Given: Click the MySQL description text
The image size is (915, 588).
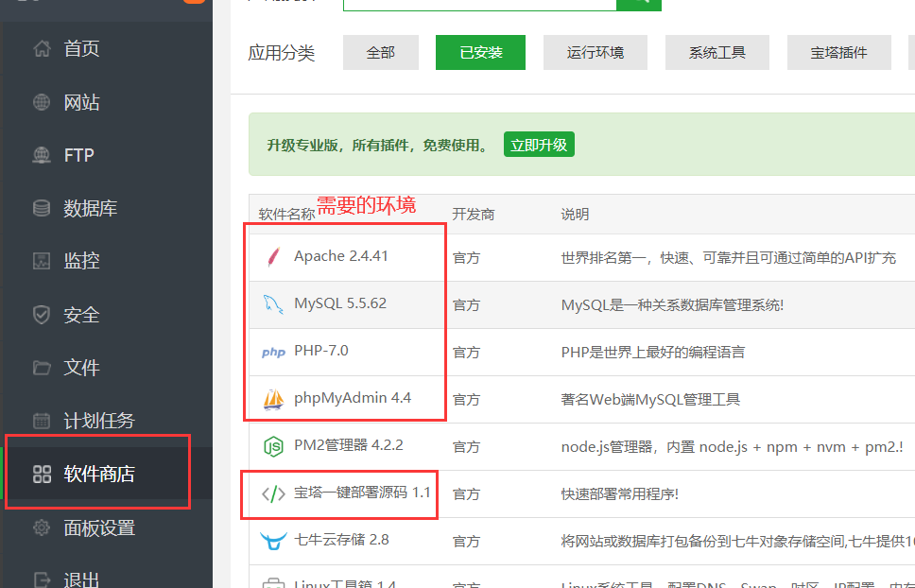Looking at the screenshot, I should [672, 305].
